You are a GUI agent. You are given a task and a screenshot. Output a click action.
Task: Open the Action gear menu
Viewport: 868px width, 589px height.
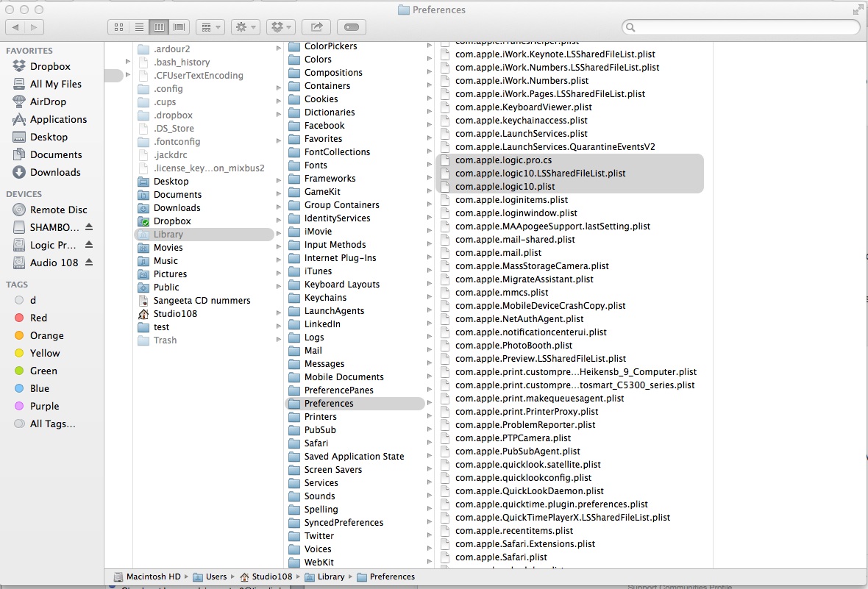(246, 27)
